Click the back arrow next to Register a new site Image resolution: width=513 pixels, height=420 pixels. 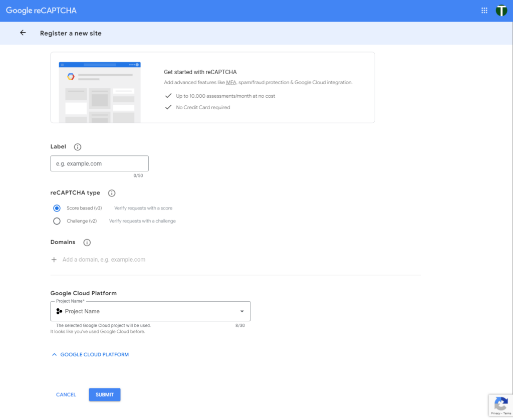[x=23, y=33]
